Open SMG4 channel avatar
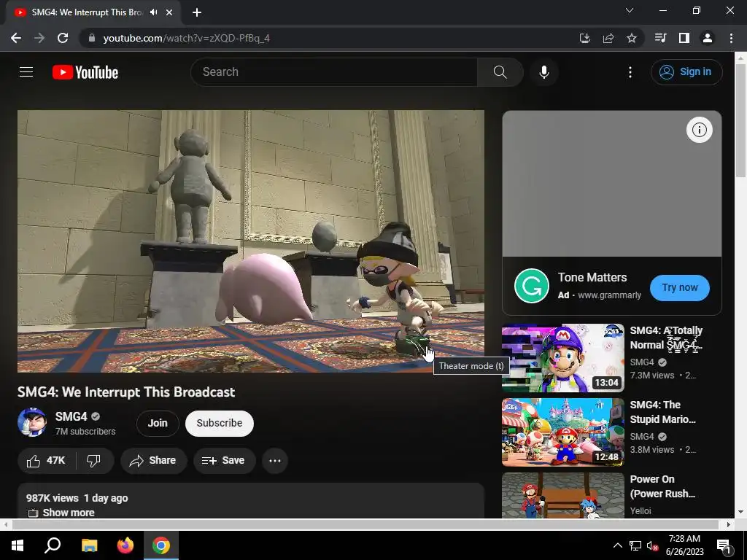 pos(31,422)
